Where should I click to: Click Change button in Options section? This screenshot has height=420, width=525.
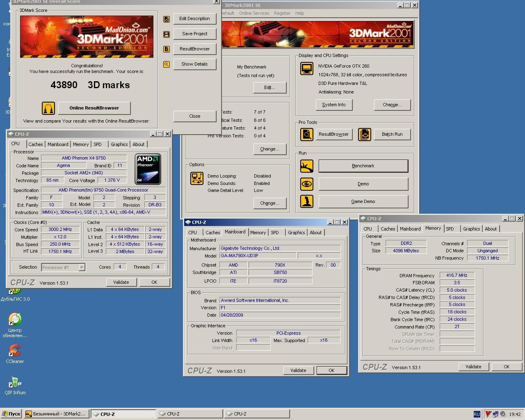click(x=269, y=203)
